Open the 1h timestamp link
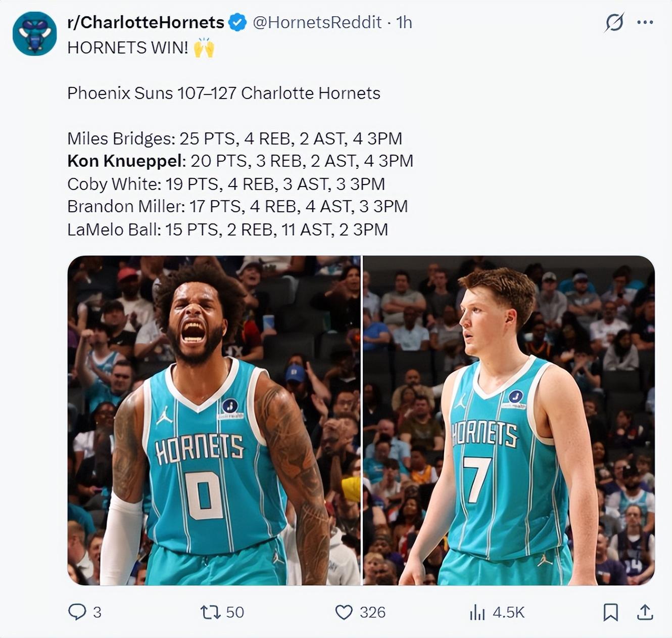672x638 pixels. (x=404, y=22)
